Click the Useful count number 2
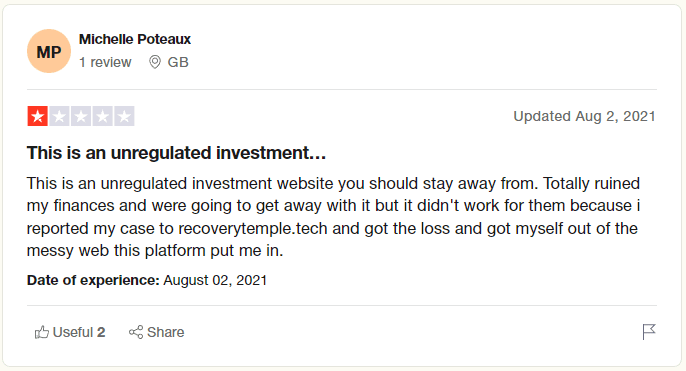This screenshot has width=686, height=371. [101, 332]
